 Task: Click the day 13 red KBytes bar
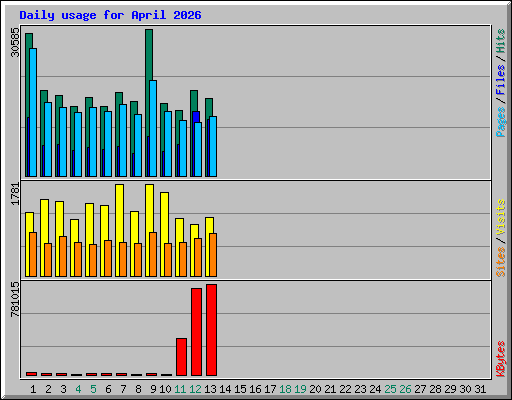[211, 330]
